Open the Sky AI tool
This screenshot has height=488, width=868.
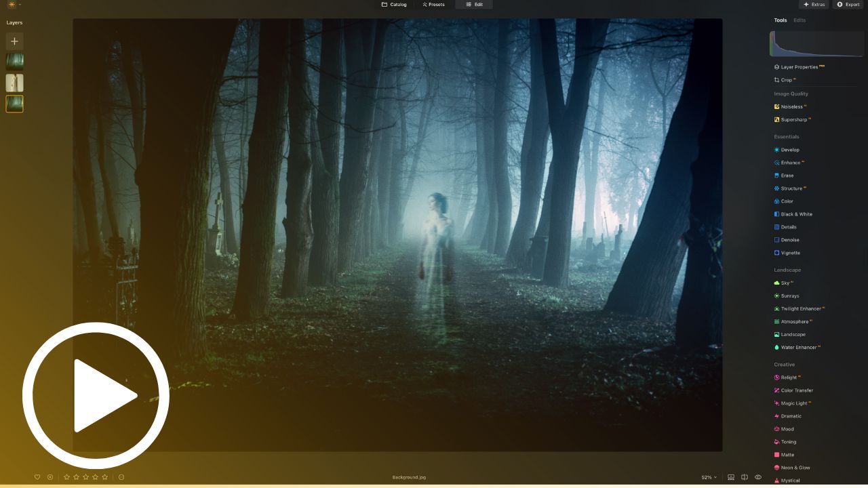(x=785, y=283)
